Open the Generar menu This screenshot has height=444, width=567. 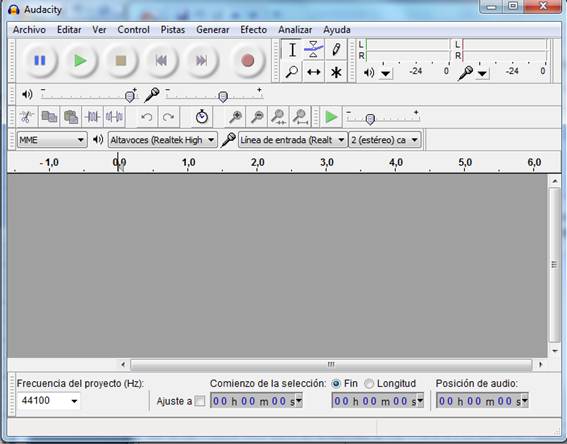[213, 30]
